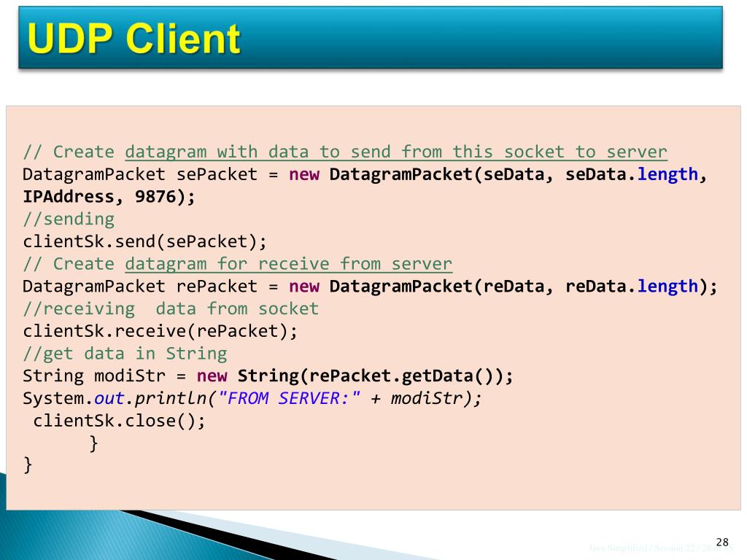Click the 'clientSk.receive(rePacket);' line
The width and height of the screenshot is (747, 560).
coord(160,331)
